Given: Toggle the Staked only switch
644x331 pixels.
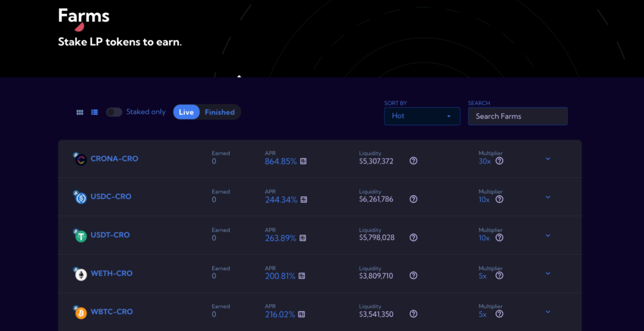Looking at the screenshot, I should click(x=114, y=112).
